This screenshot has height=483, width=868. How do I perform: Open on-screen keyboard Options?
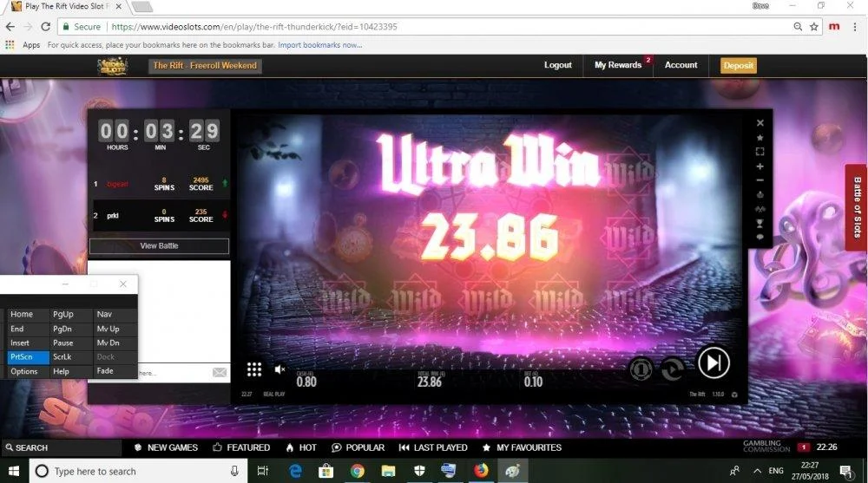(28, 371)
